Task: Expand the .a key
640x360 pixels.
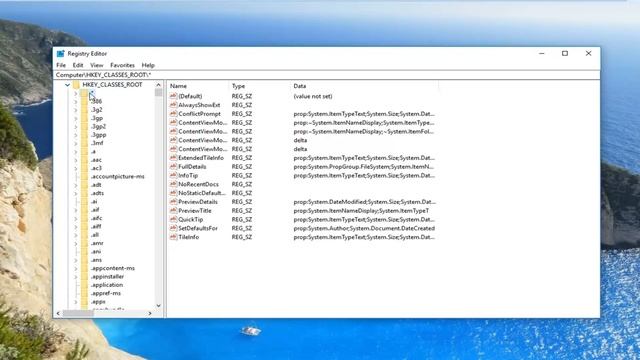Action: pyautogui.click(x=76, y=151)
